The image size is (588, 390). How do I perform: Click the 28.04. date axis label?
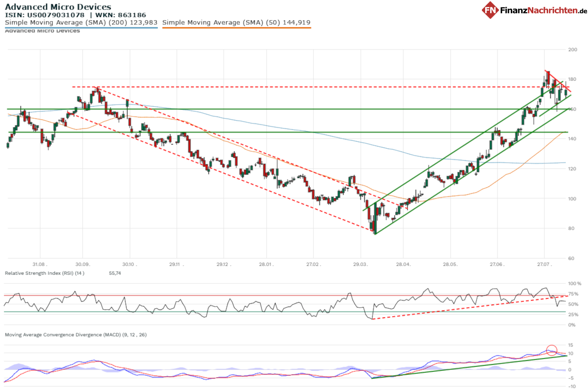tap(403, 264)
